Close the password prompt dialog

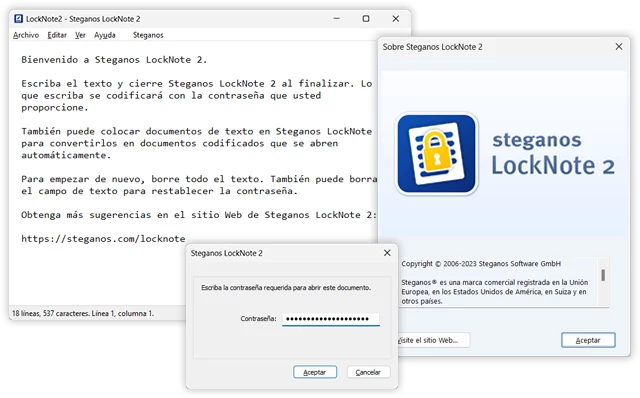tap(387, 253)
